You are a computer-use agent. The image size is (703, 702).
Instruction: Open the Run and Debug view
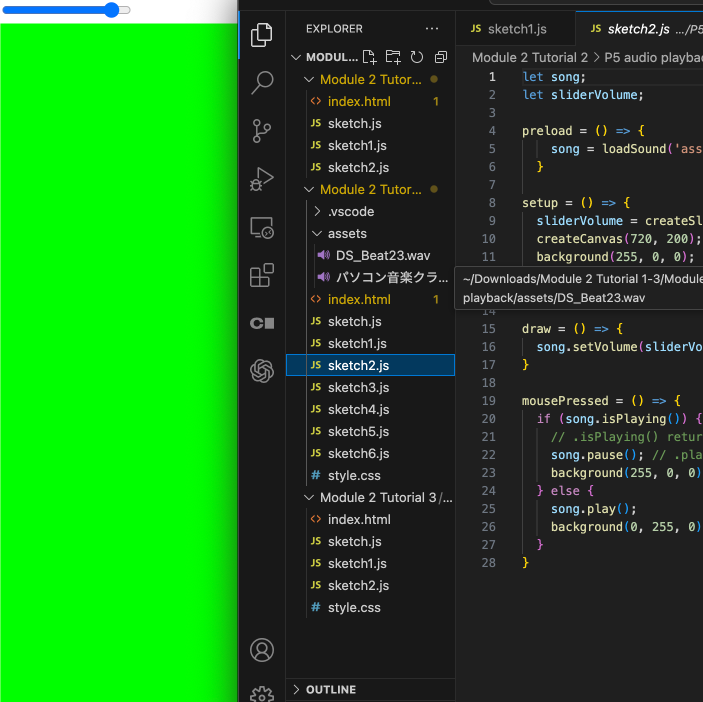coord(262,179)
